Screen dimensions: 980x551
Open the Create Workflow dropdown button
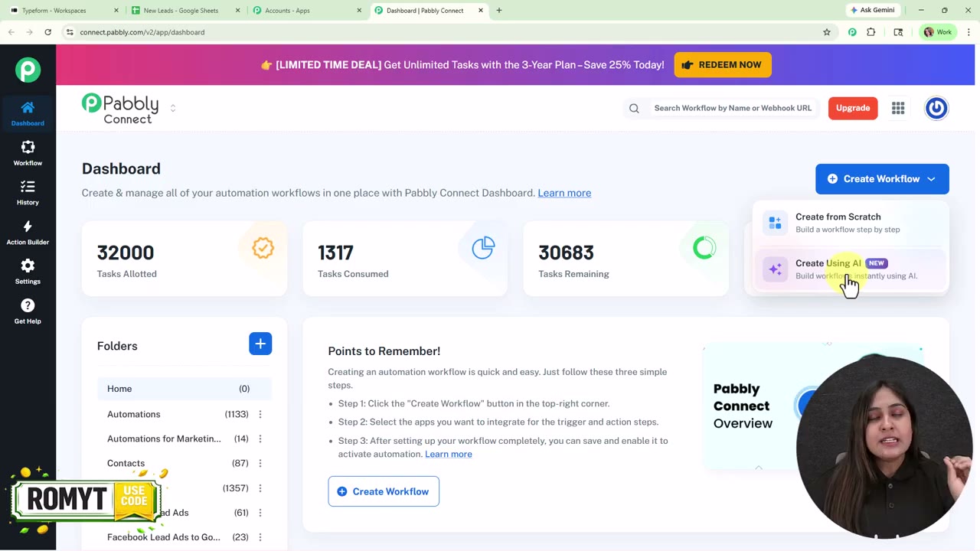[882, 179]
